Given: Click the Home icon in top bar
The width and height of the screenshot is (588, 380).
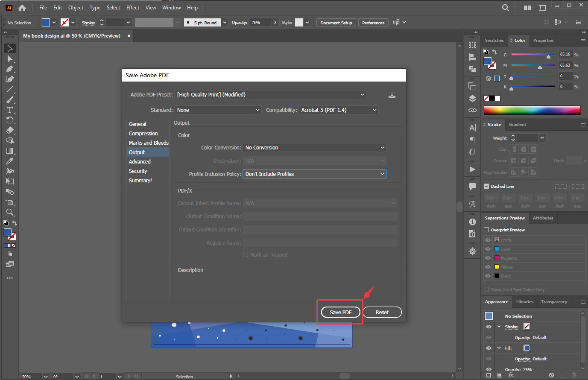Looking at the screenshot, I should coord(22,8).
